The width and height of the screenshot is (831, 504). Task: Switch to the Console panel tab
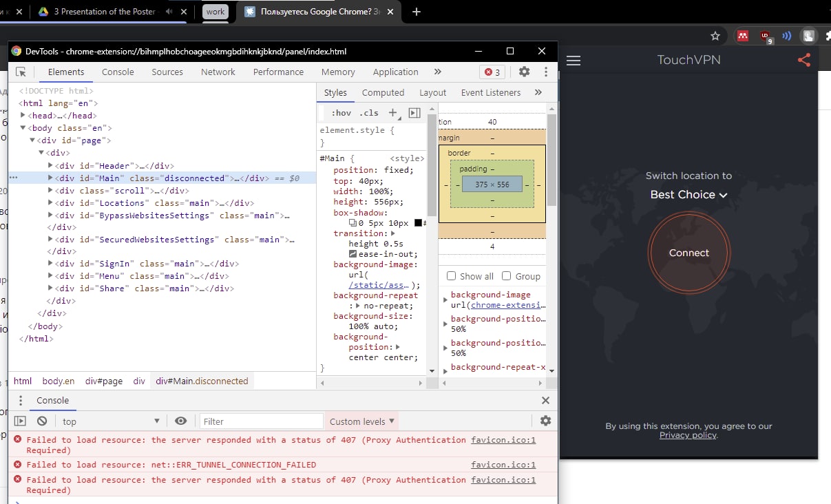point(118,72)
